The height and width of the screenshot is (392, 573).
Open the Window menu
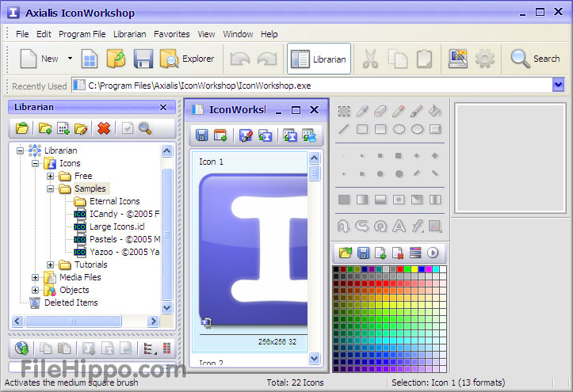click(x=238, y=34)
